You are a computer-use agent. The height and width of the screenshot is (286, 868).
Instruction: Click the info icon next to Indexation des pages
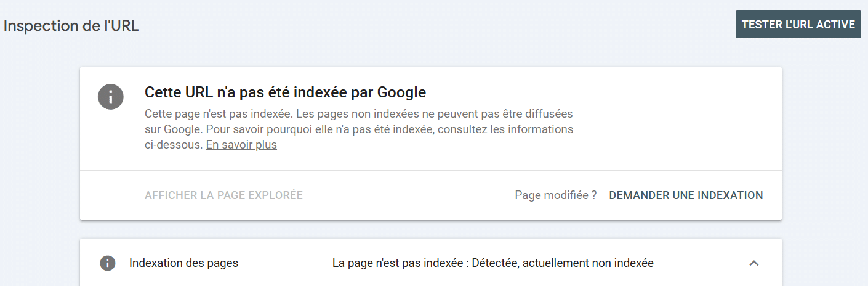click(x=108, y=263)
